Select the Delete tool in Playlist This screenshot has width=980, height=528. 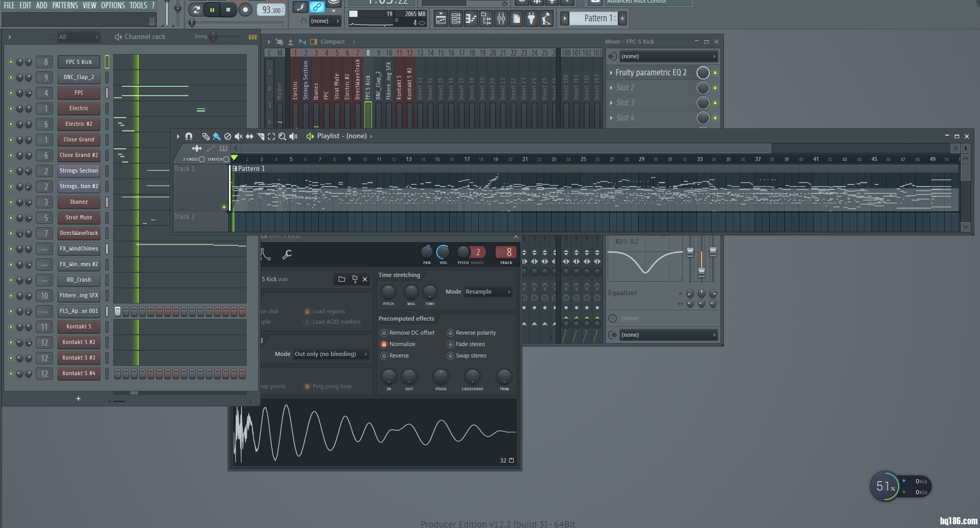pyautogui.click(x=227, y=136)
